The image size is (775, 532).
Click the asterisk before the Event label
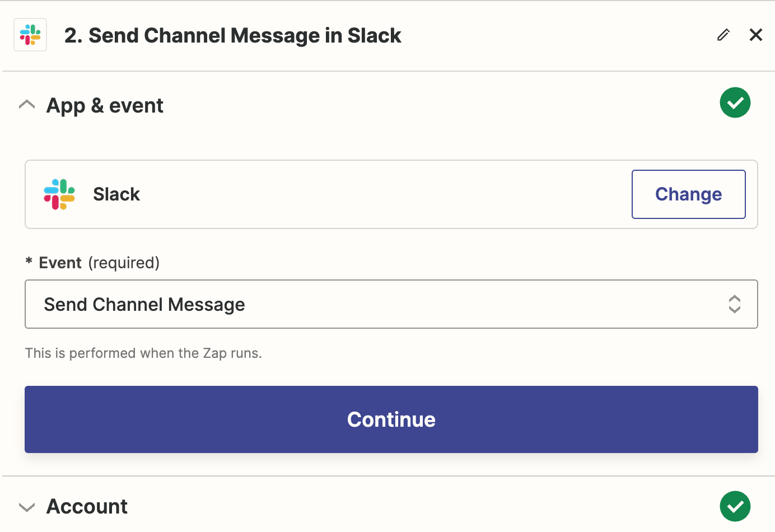click(29, 262)
